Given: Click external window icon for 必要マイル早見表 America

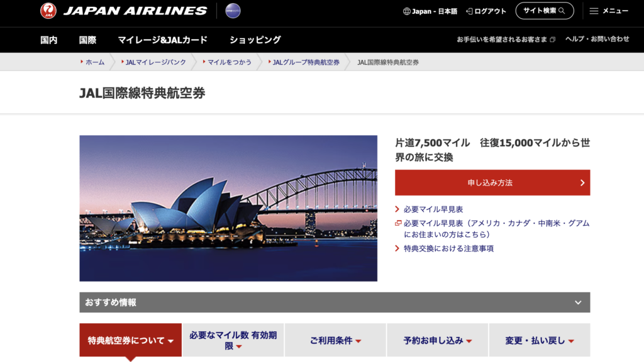Looking at the screenshot, I should [x=398, y=223].
